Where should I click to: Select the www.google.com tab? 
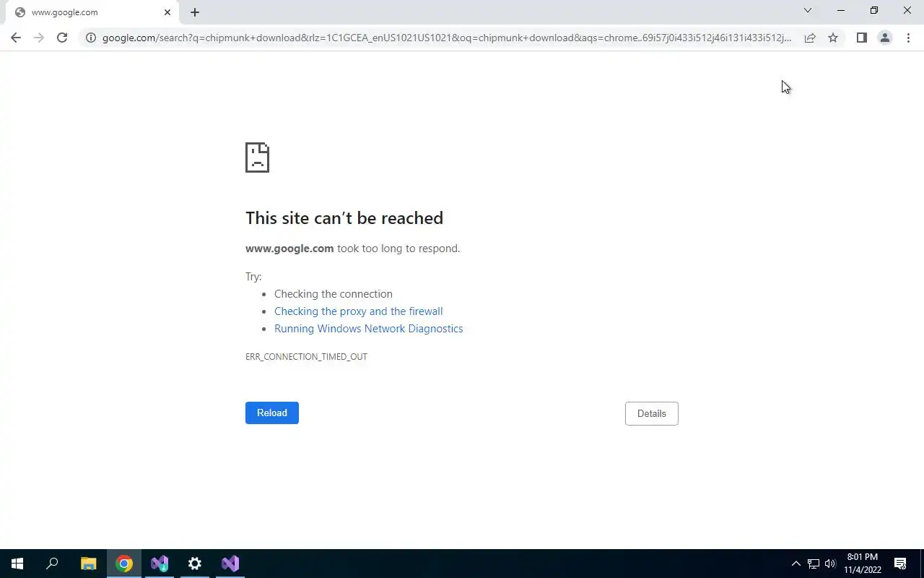(92, 12)
